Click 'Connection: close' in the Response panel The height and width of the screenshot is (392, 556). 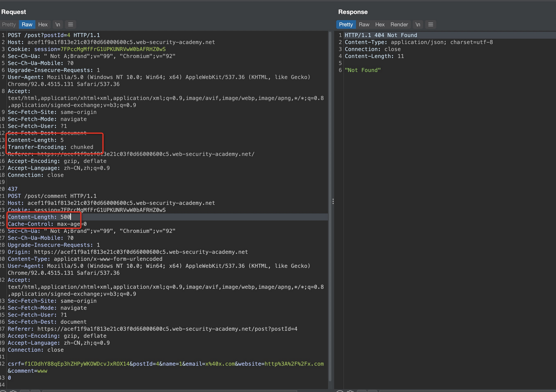click(x=373, y=49)
